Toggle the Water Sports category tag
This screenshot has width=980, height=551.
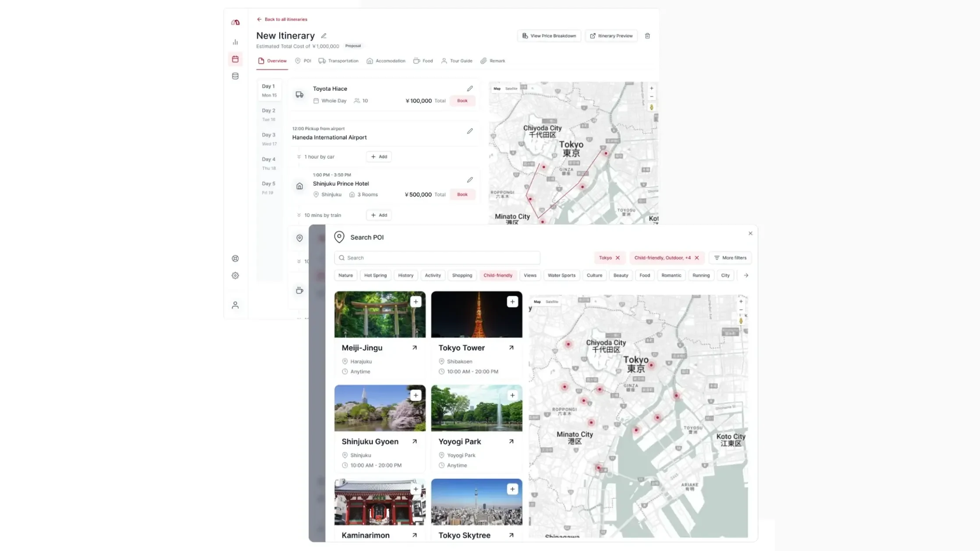[561, 275]
